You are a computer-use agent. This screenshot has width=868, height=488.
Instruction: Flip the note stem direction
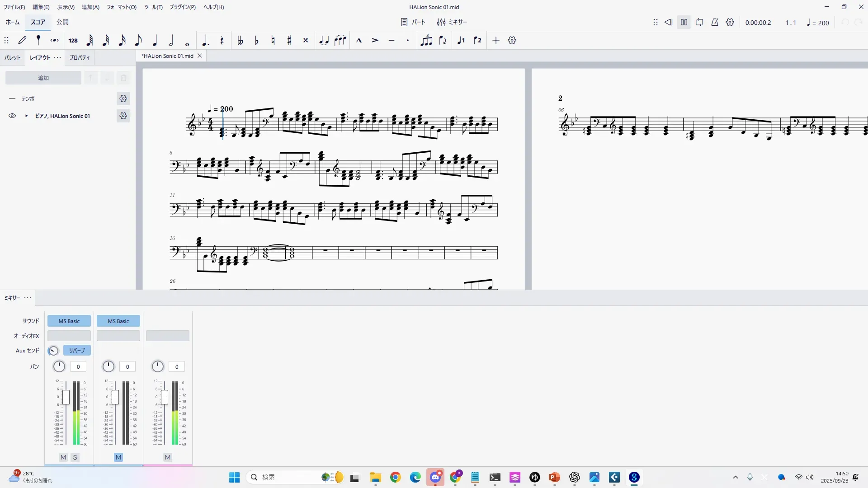(443, 40)
